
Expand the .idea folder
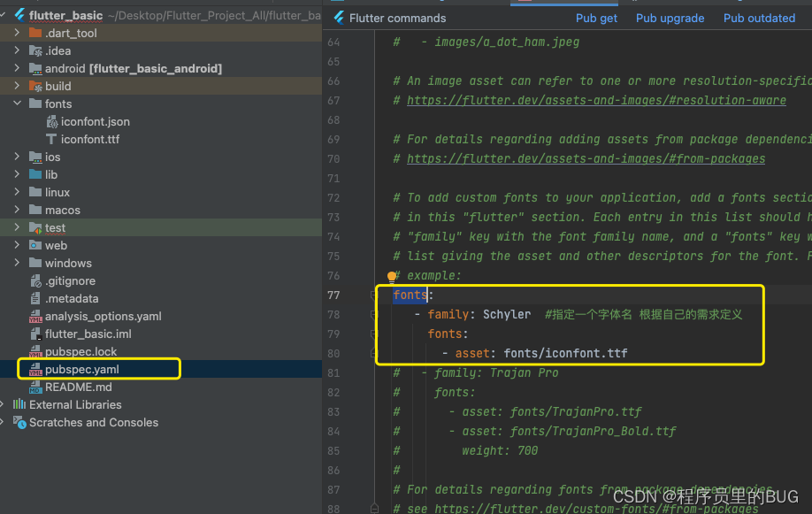[x=17, y=50]
